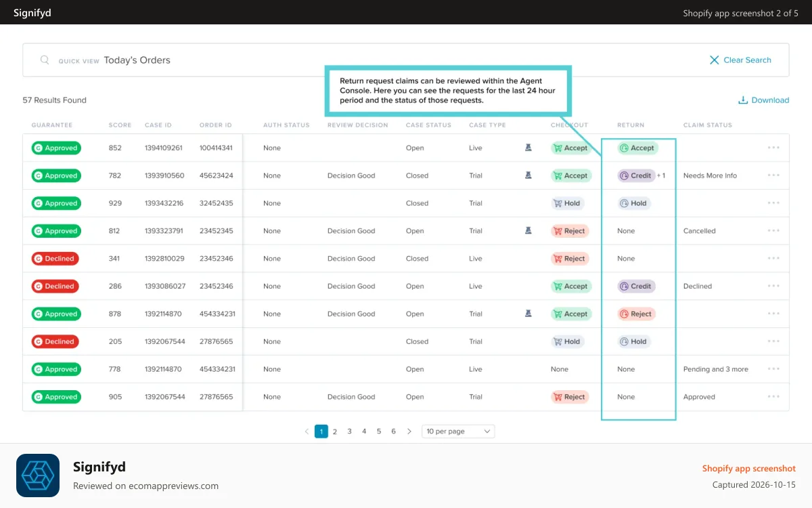Sort by the Auth Status column header
812x508 pixels.
click(x=286, y=125)
